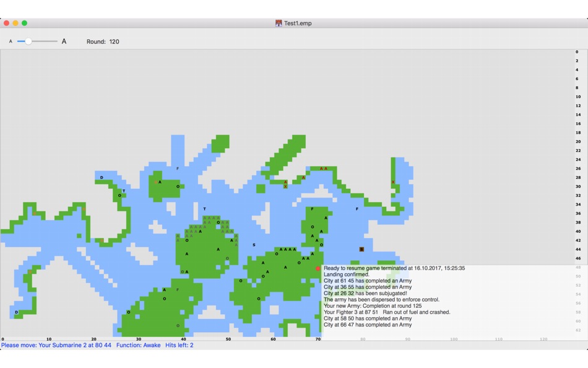Select the F fighter over open water eastward
The height and width of the screenshot is (368, 588).
coord(357,209)
